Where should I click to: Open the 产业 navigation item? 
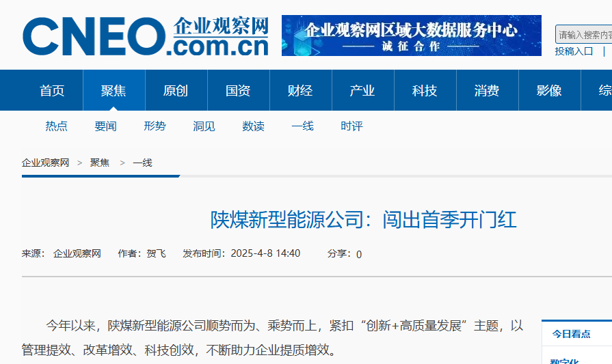coord(362,91)
